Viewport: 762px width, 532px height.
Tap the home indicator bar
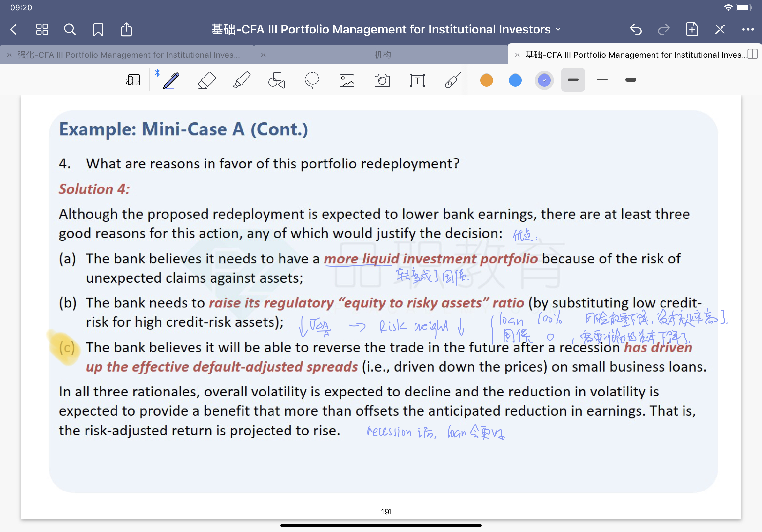tap(381, 525)
